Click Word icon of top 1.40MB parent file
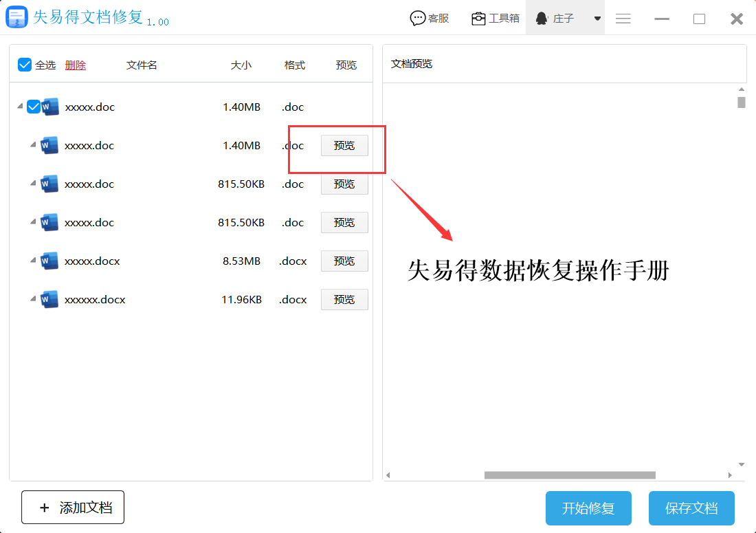 pyautogui.click(x=50, y=107)
